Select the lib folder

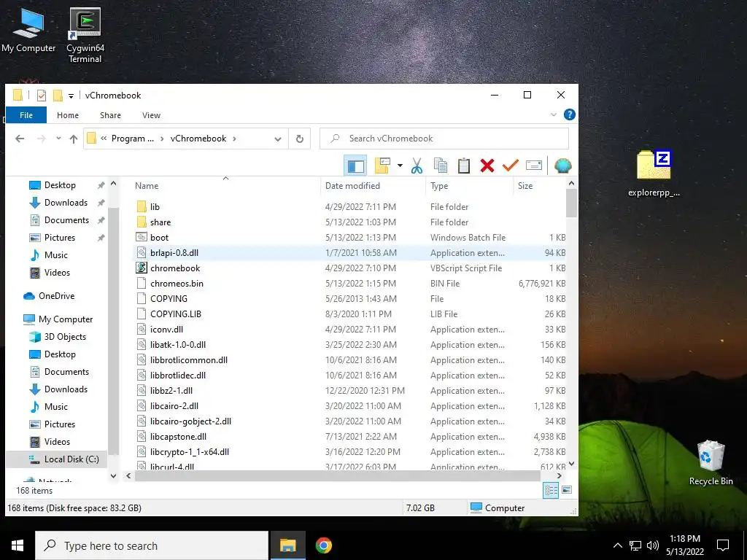[155, 206]
